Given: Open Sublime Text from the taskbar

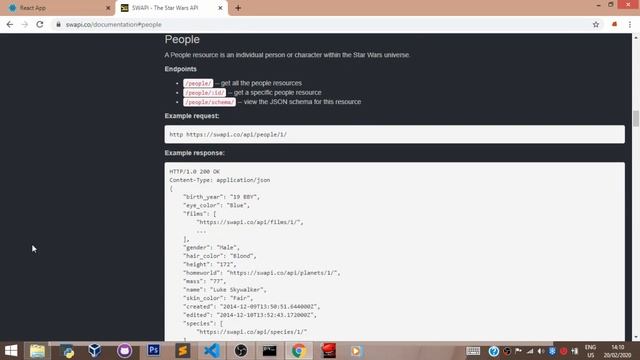Looking at the screenshot, I should [182, 351].
